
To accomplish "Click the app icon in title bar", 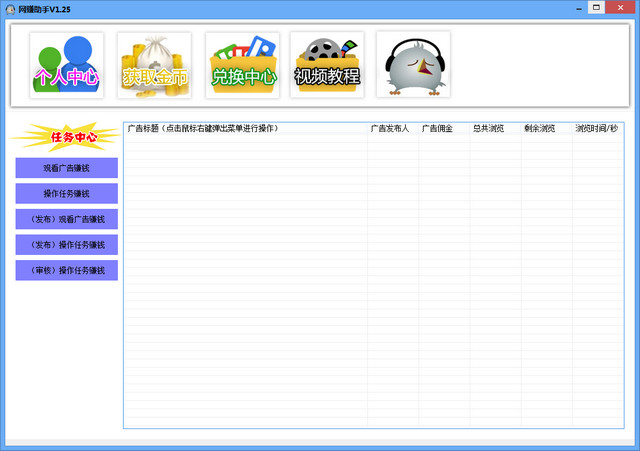I will (10, 8).
